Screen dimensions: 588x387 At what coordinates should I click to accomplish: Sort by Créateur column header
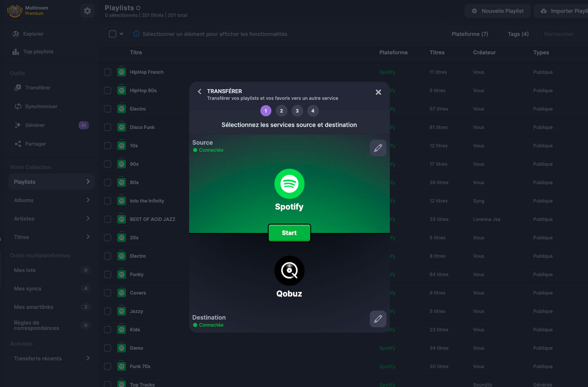click(485, 52)
